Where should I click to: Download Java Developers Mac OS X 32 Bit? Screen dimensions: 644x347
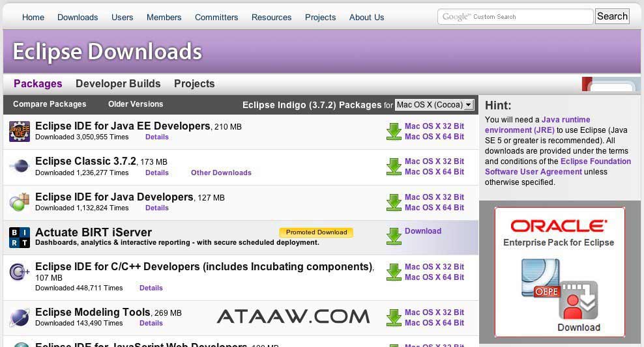[435, 197]
